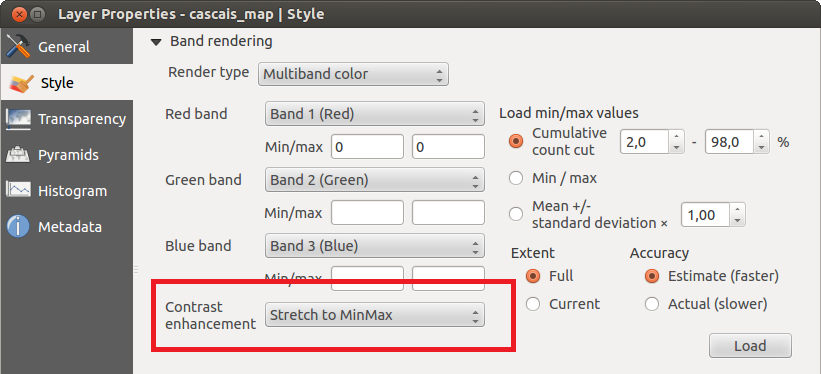
Task: Select Actual (slower) accuracy option
Action: [x=652, y=304]
